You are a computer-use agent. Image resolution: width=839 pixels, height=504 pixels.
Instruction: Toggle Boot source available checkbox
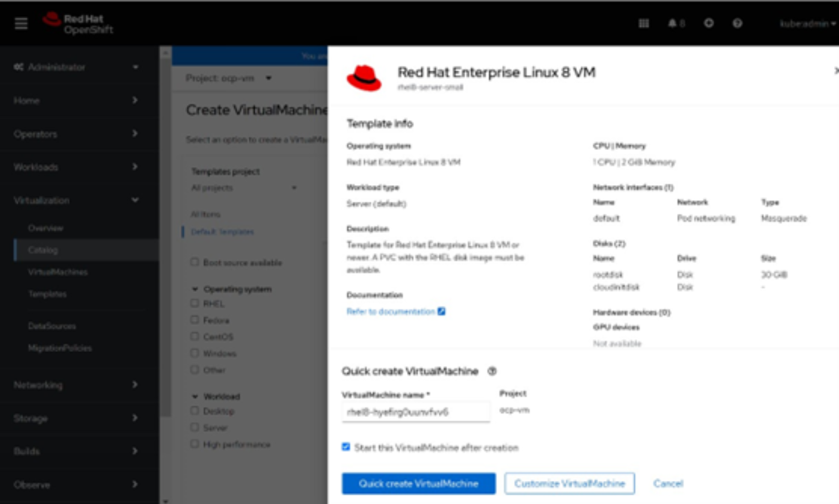point(195,262)
